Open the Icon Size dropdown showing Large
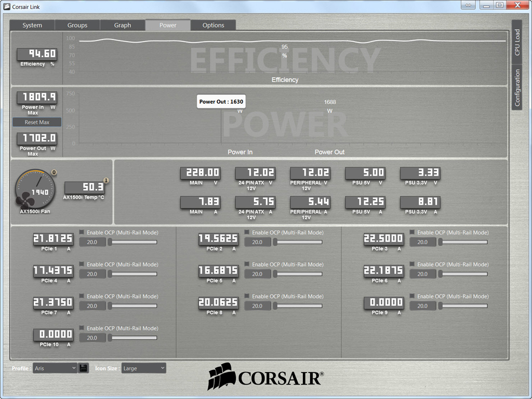The height and width of the screenshot is (399, 532). [144, 368]
